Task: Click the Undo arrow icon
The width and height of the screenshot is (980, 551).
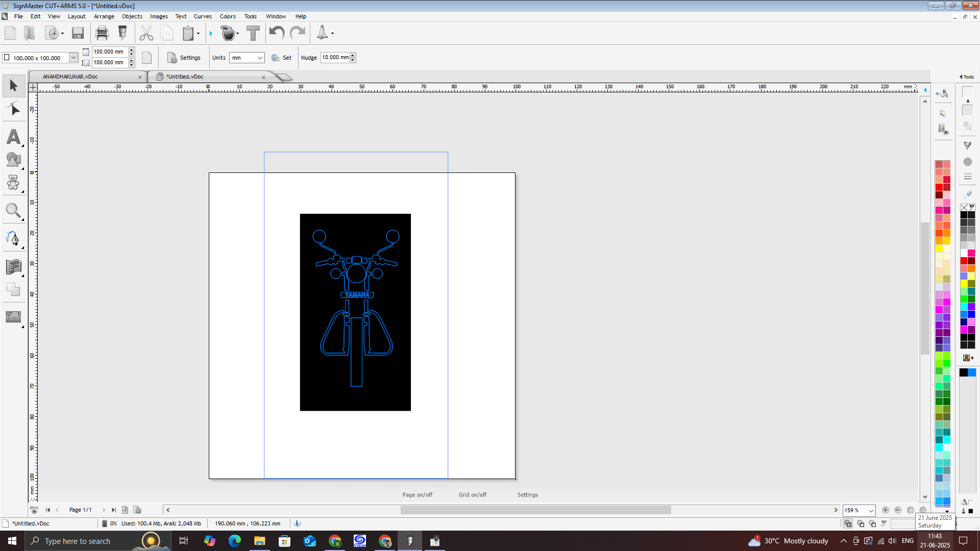Action: pyautogui.click(x=277, y=33)
